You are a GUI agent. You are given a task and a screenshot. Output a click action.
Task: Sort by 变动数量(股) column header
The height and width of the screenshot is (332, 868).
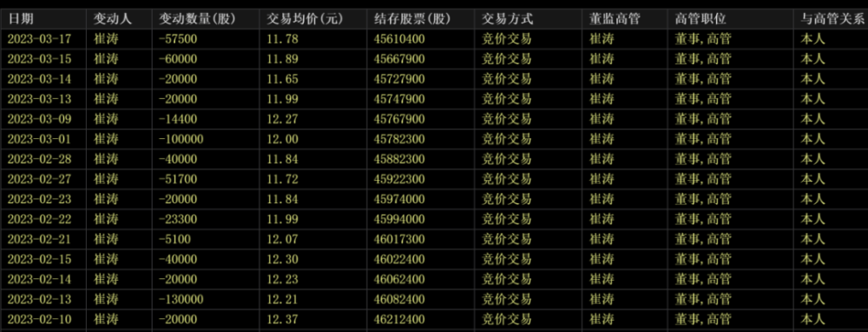[206, 19]
